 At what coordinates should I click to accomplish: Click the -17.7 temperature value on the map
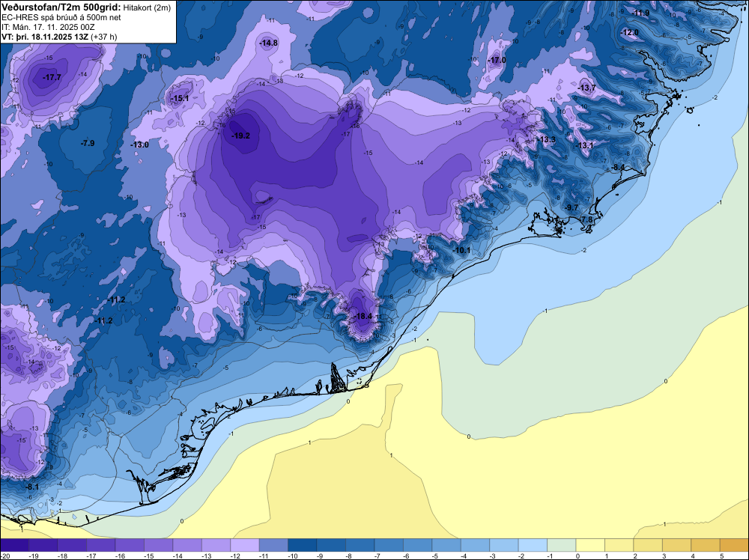click(52, 77)
